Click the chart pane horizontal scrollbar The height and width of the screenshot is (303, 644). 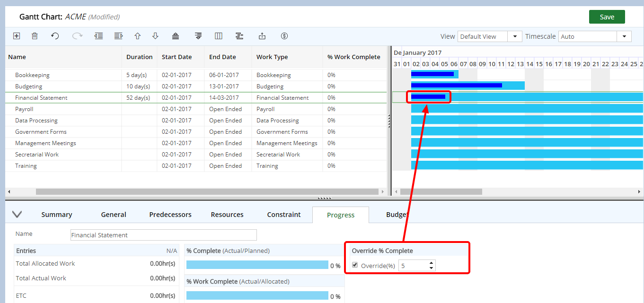coord(441,192)
